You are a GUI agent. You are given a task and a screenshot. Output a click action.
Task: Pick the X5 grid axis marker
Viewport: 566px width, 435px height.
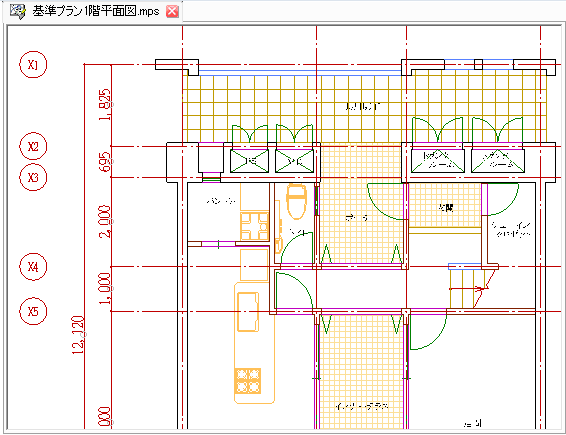33,311
